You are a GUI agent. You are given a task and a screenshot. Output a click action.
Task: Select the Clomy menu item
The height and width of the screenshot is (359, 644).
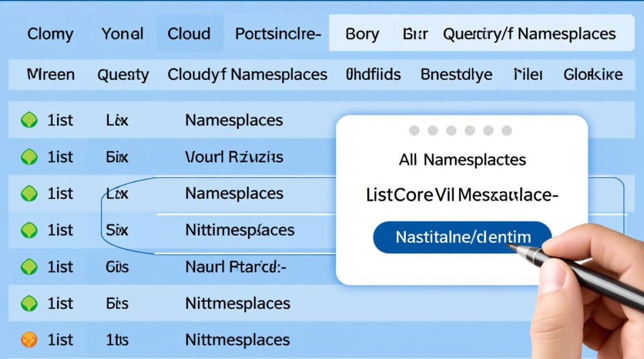[x=50, y=33]
